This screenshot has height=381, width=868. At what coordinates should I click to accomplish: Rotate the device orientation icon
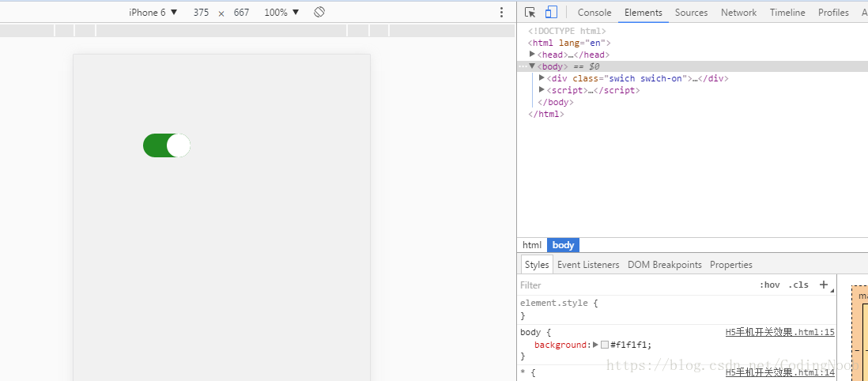click(x=319, y=12)
